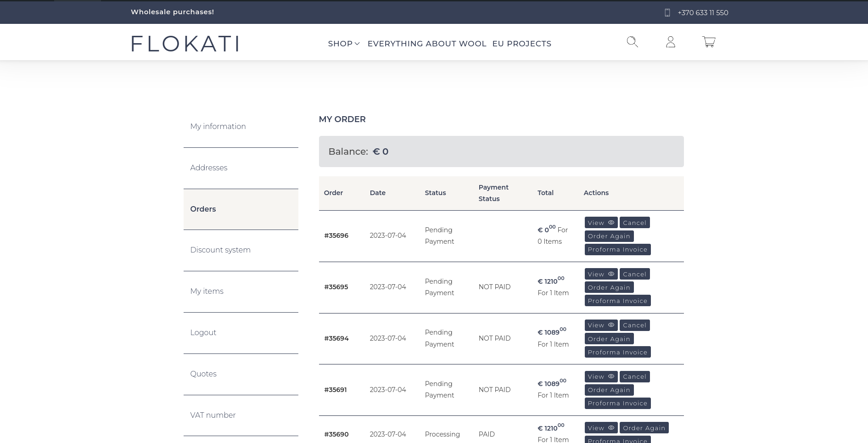Open the search magnifier icon
Viewport: 868px width, 443px height.
click(633, 42)
